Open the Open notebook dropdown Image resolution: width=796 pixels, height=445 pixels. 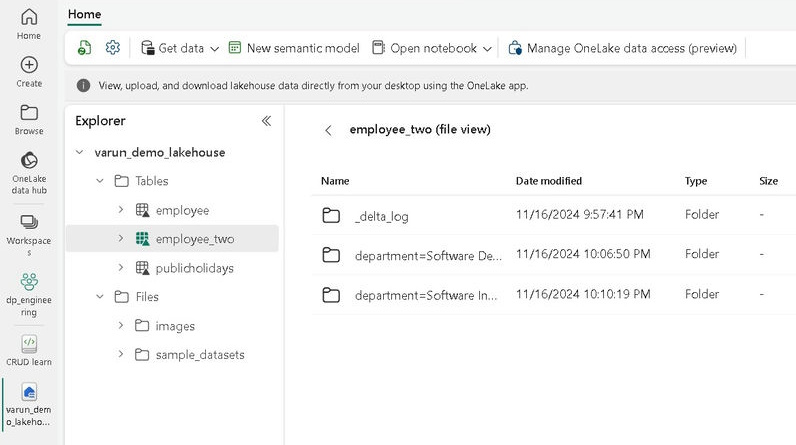click(432, 48)
